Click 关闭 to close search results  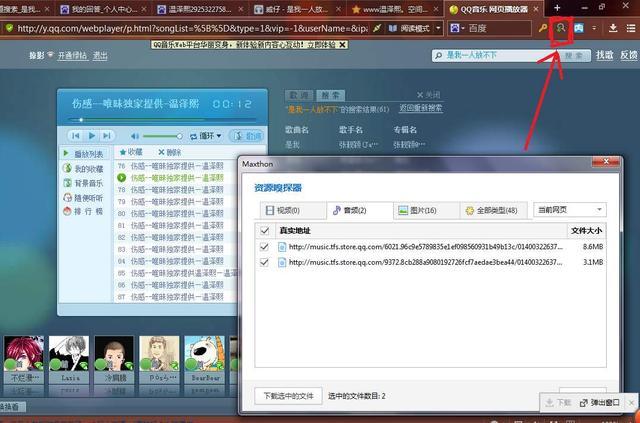click(x=429, y=95)
